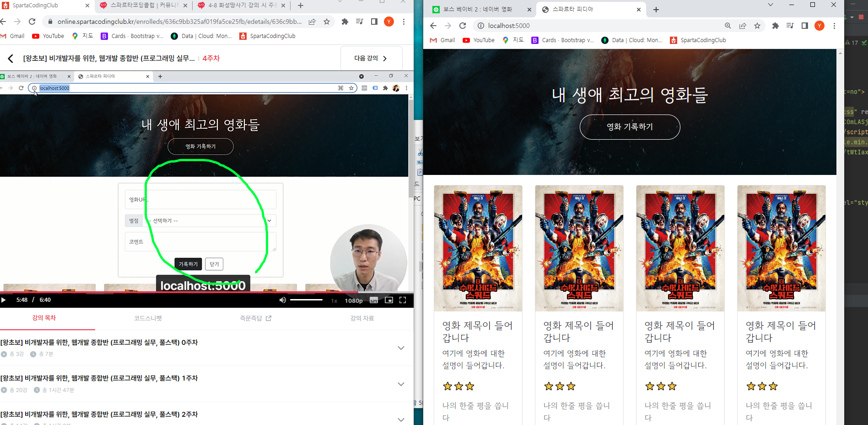Open the Gmail bookmark in the right window
This screenshot has width=868, height=425.
click(442, 40)
